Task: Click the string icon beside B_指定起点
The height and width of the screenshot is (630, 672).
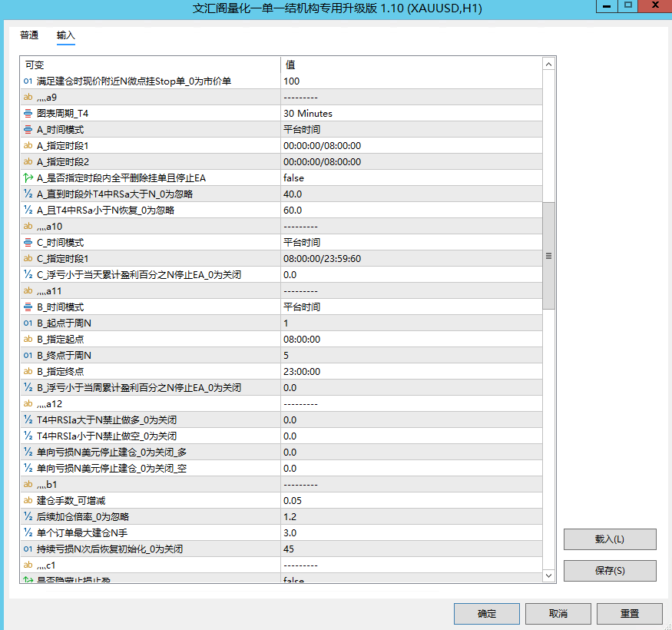Action: [x=28, y=340]
